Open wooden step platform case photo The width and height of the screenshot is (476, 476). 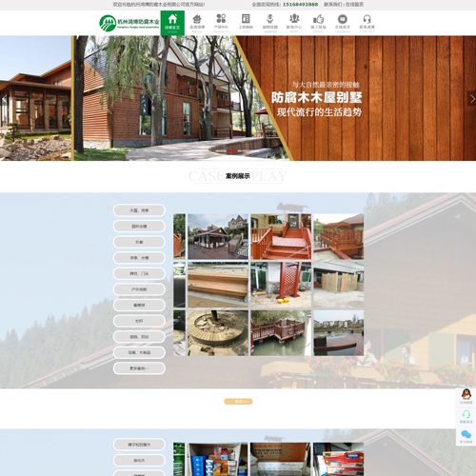(218, 285)
